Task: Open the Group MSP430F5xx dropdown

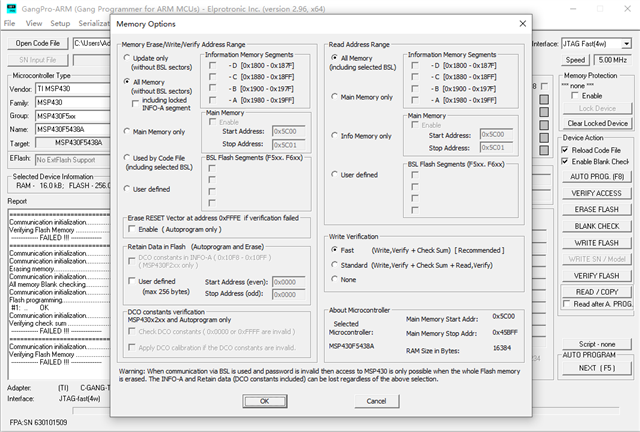Action: pyautogui.click(x=73, y=116)
